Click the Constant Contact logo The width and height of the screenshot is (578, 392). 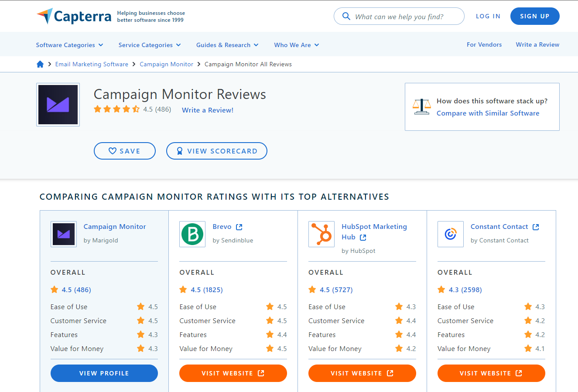451,234
